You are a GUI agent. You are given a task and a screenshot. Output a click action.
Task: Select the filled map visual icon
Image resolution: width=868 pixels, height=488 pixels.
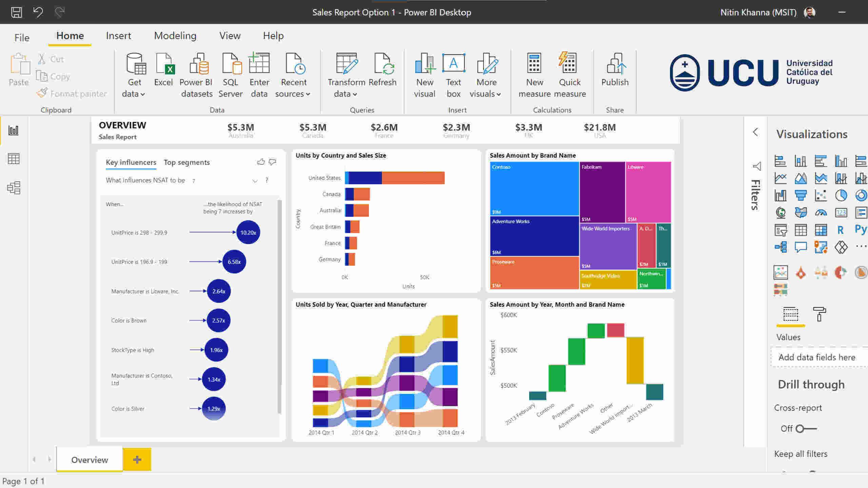coord(801,212)
